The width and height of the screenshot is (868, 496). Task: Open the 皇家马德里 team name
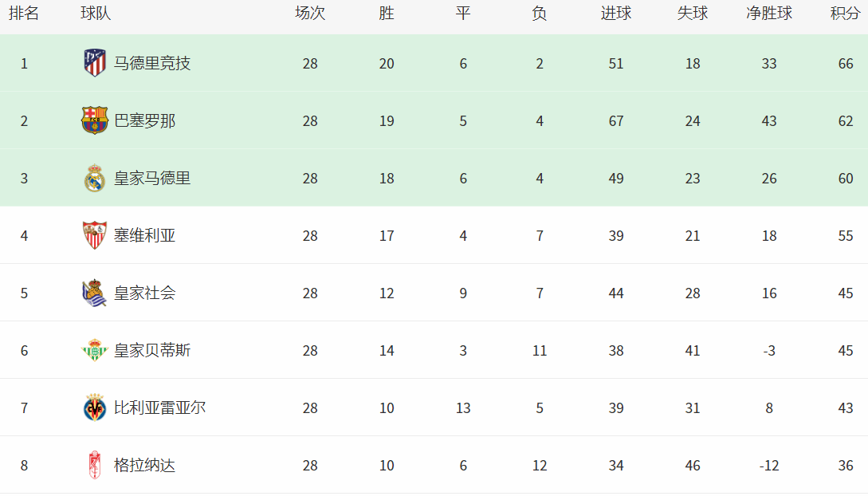click(x=152, y=179)
